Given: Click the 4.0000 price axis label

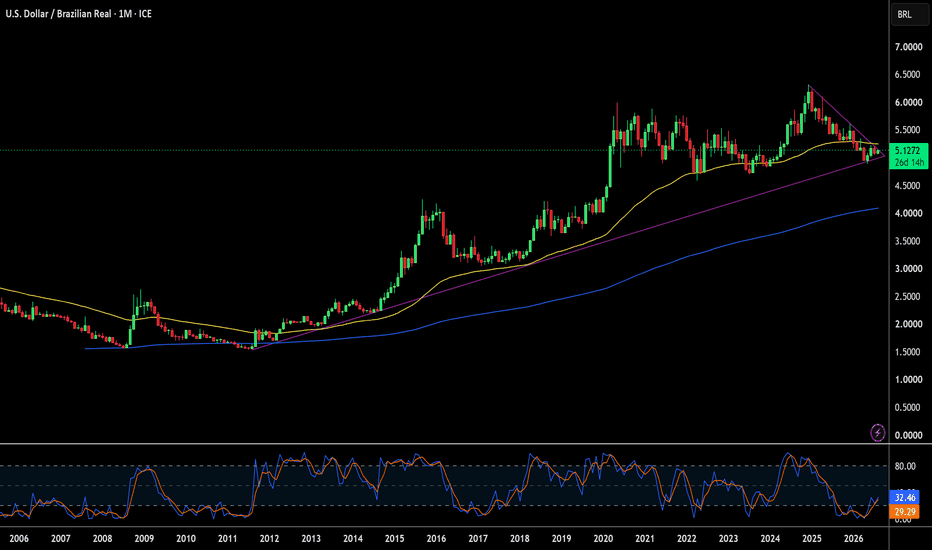Looking at the screenshot, I should coord(908,213).
